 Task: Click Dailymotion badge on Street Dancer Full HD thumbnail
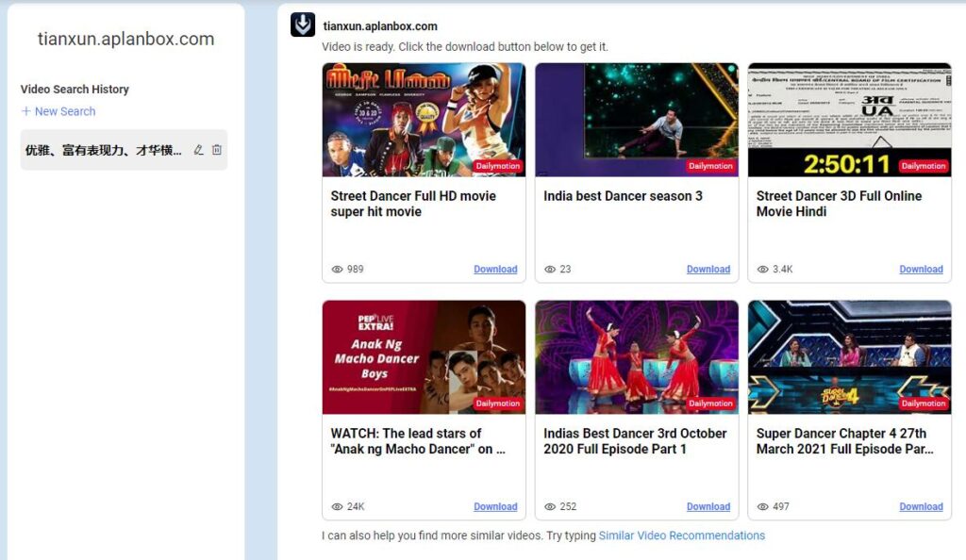coord(498,166)
